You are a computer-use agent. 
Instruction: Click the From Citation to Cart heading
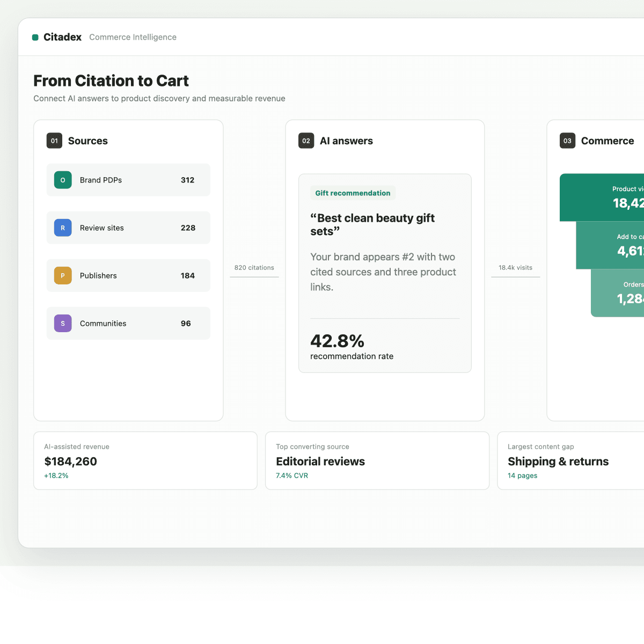point(111,80)
